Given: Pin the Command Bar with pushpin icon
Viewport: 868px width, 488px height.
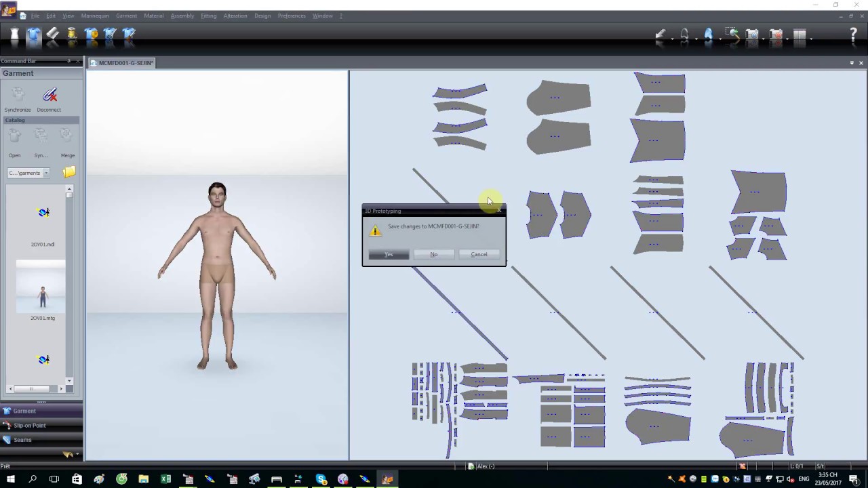Looking at the screenshot, I should (x=68, y=62).
